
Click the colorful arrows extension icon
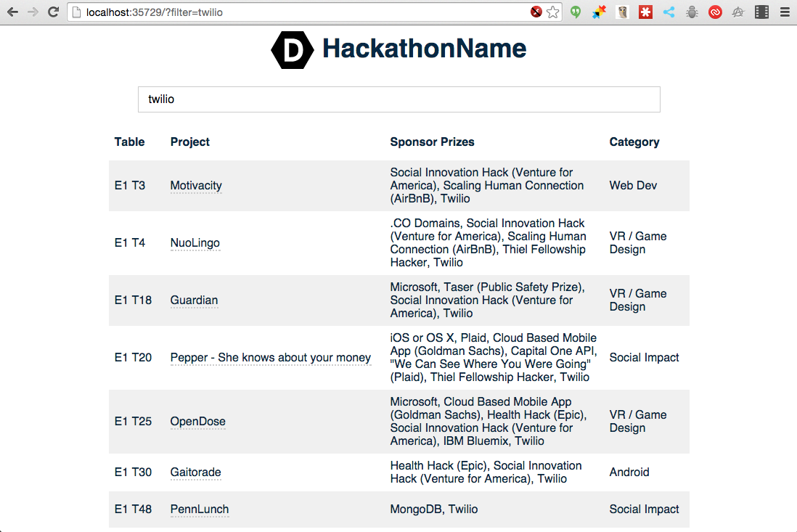pyautogui.click(x=599, y=12)
